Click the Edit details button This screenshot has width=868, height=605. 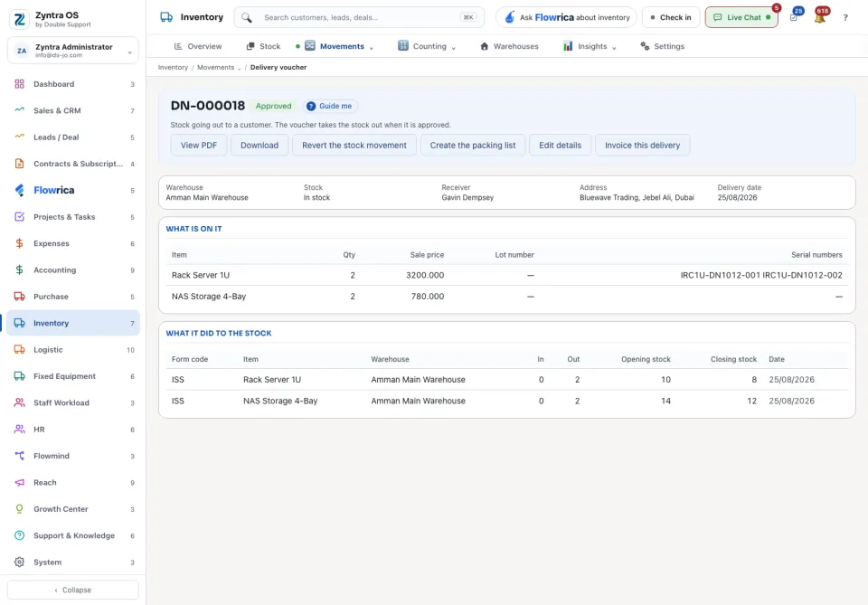pos(561,145)
